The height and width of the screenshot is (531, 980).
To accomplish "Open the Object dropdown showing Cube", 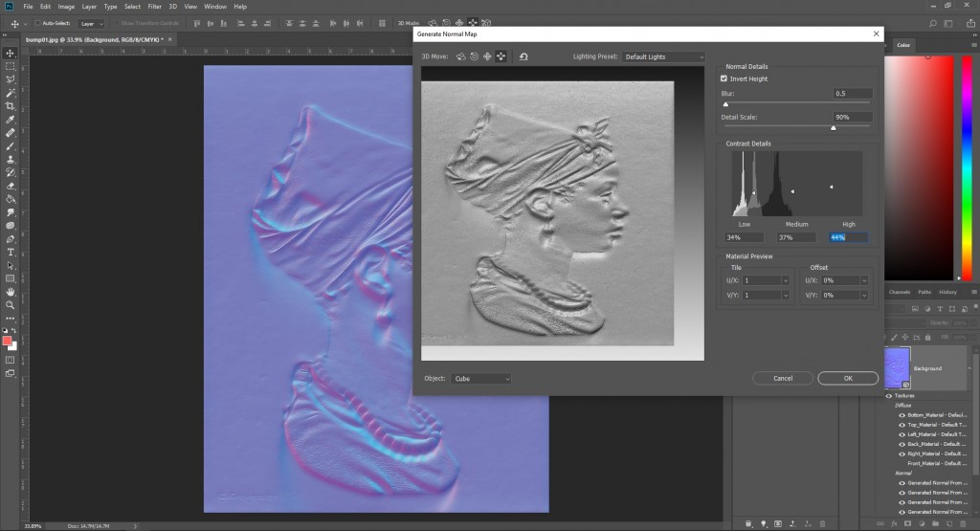I will point(481,379).
